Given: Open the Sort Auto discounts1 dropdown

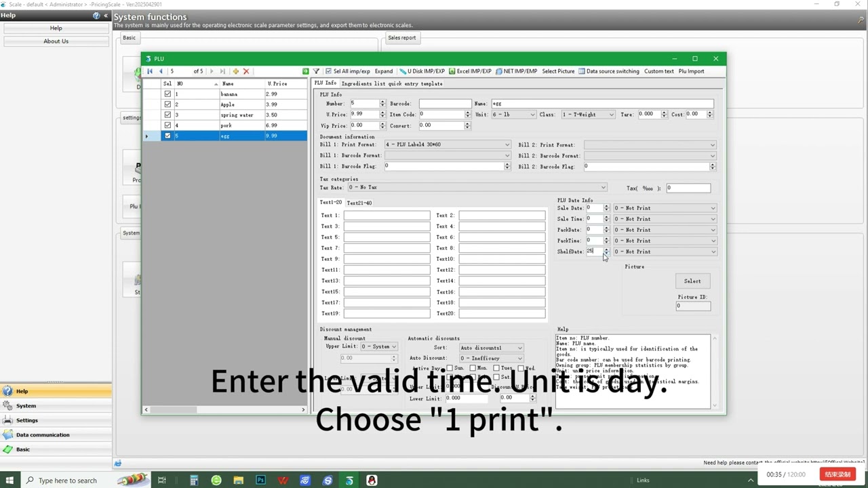Looking at the screenshot, I should pos(492,348).
